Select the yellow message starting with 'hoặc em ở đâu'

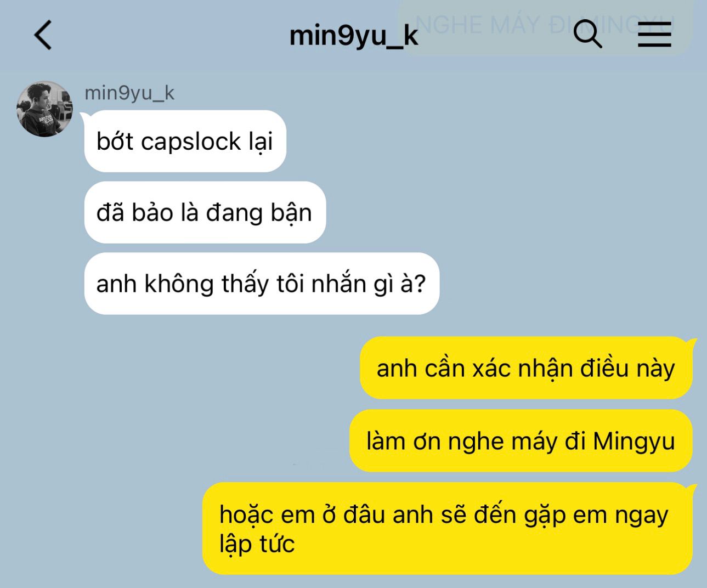[448, 528]
